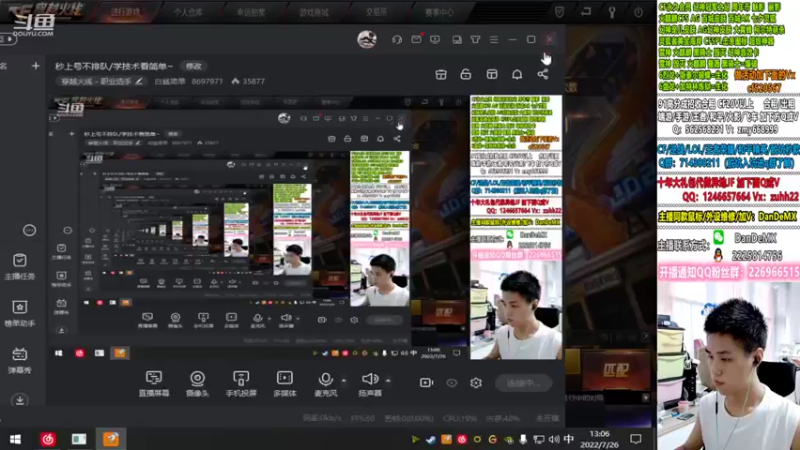Toggle the preview eye icon
The width and height of the screenshot is (800, 450).
452,383
